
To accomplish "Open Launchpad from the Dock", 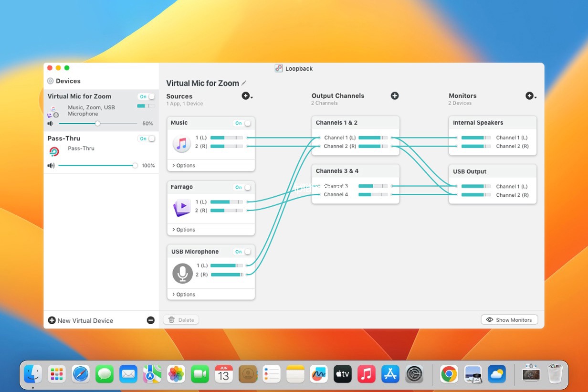I will click(x=57, y=374).
